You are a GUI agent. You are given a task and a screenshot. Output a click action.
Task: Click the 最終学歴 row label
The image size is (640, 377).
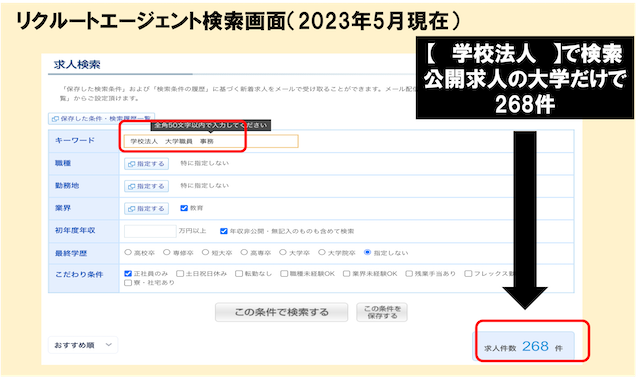71,253
